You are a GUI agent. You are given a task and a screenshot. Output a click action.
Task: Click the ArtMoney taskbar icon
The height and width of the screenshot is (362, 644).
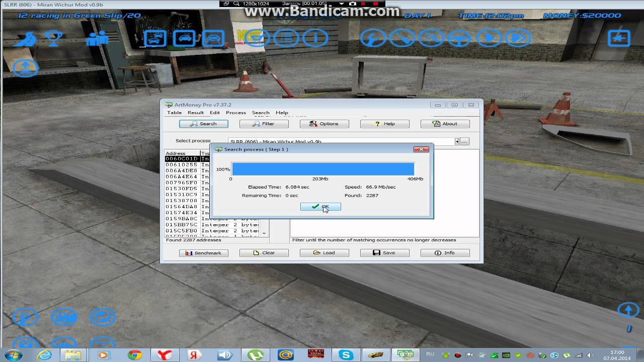(406, 355)
